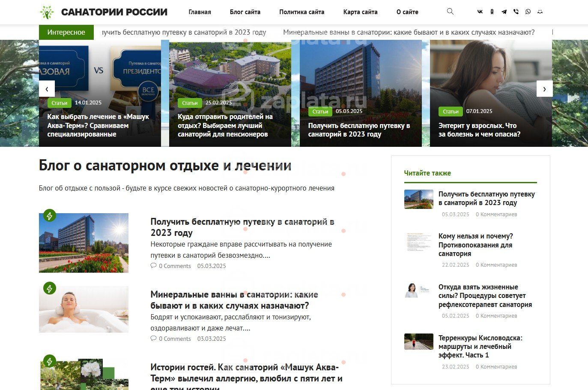Open woman in bath thumbnail
Screen dimensions: 588x390
point(84,309)
